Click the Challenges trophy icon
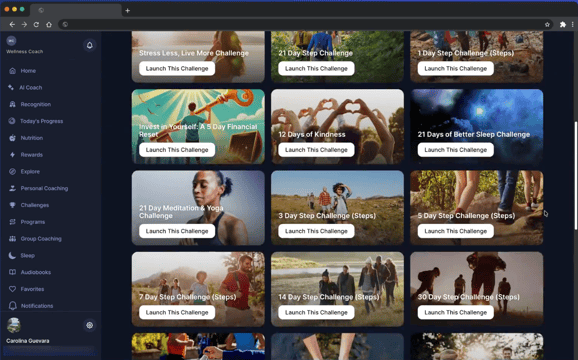578x360 pixels. [13, 205]
